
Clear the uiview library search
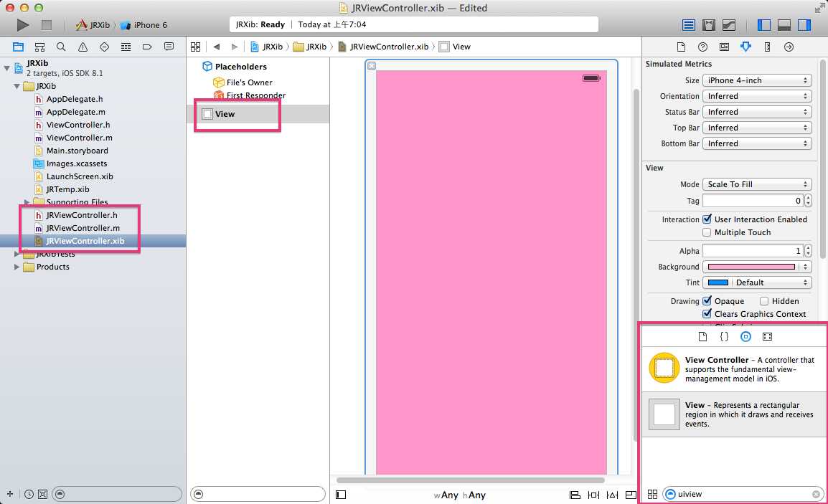(816, 495)
